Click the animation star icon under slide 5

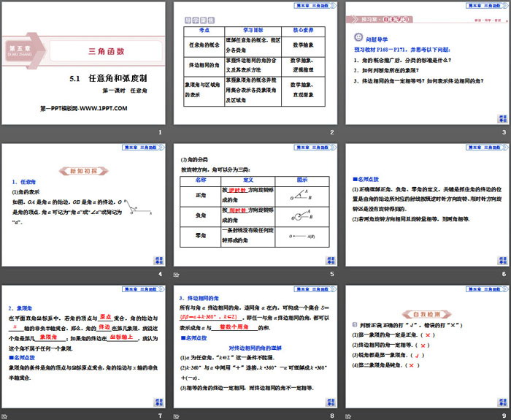click(x=177, y=275)
